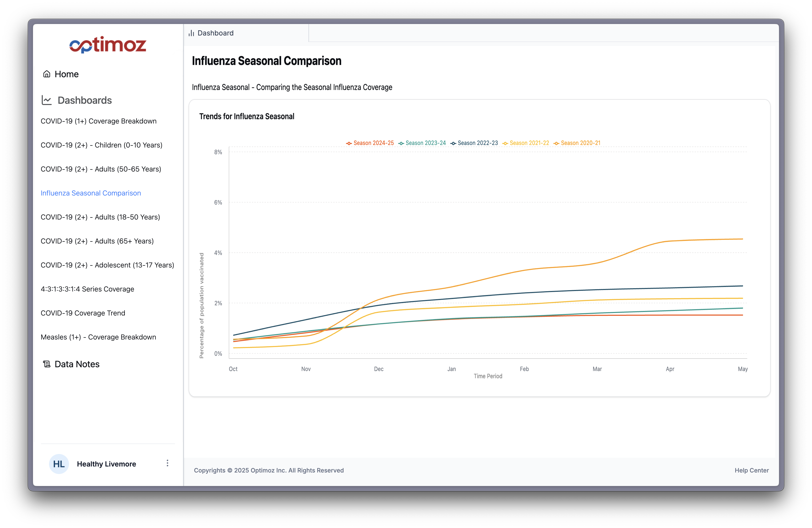Expand the Data Notes section

click(77, 364)
